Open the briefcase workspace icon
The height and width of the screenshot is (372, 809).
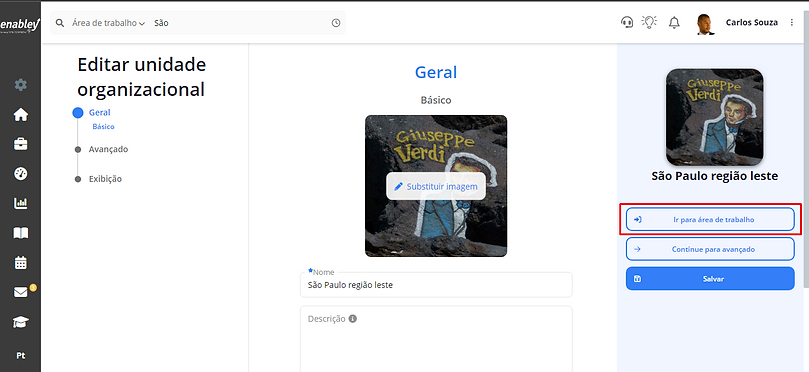[x=21, y=144]
